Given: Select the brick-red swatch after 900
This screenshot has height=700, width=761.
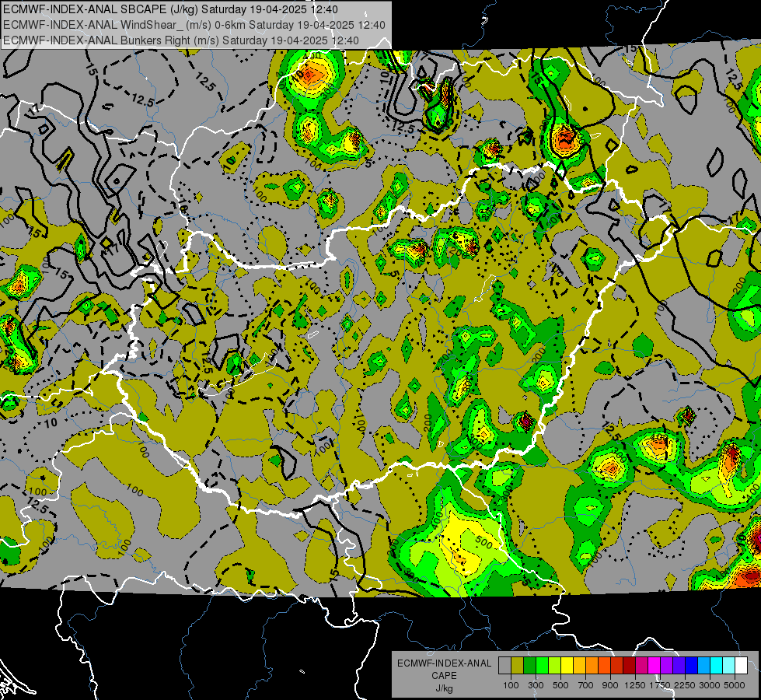Looking at the screenshot, I should click(617, 666).
